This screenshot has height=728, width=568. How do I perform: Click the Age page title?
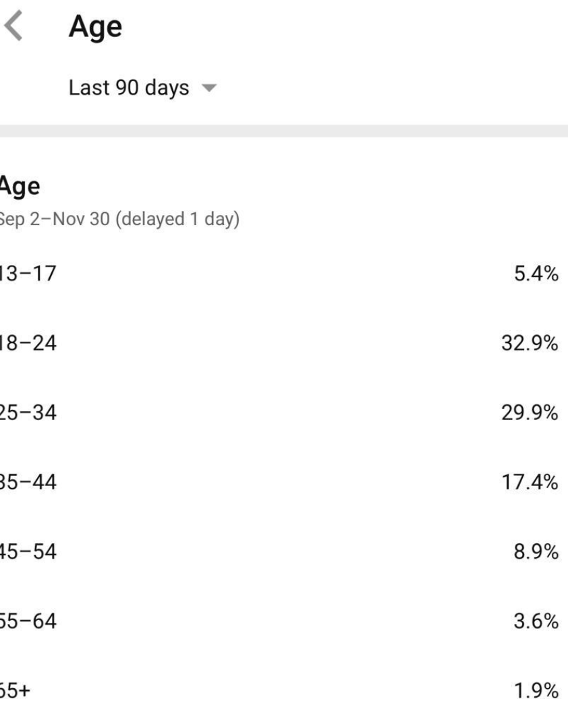(x=95, y=28)
